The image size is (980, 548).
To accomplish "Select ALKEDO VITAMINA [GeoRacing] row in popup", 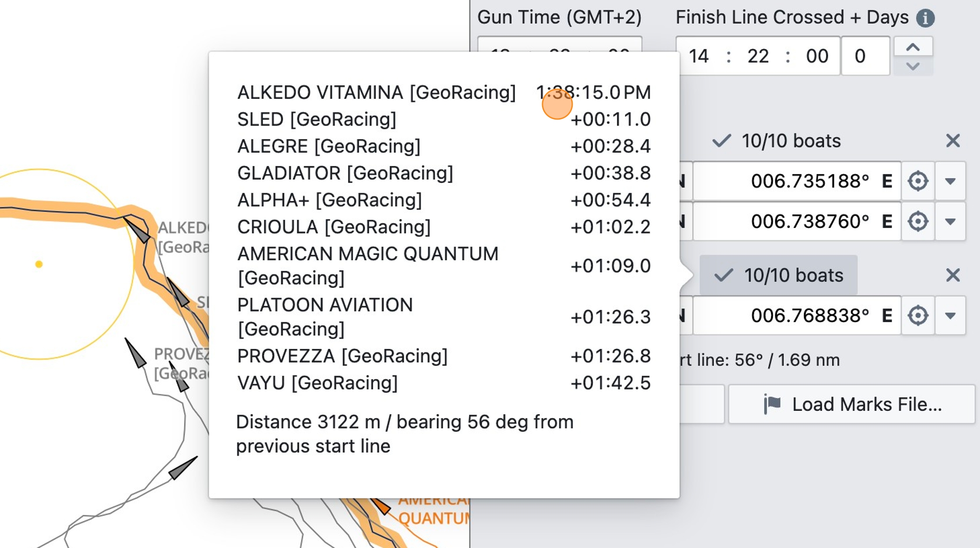I will 444,92.
